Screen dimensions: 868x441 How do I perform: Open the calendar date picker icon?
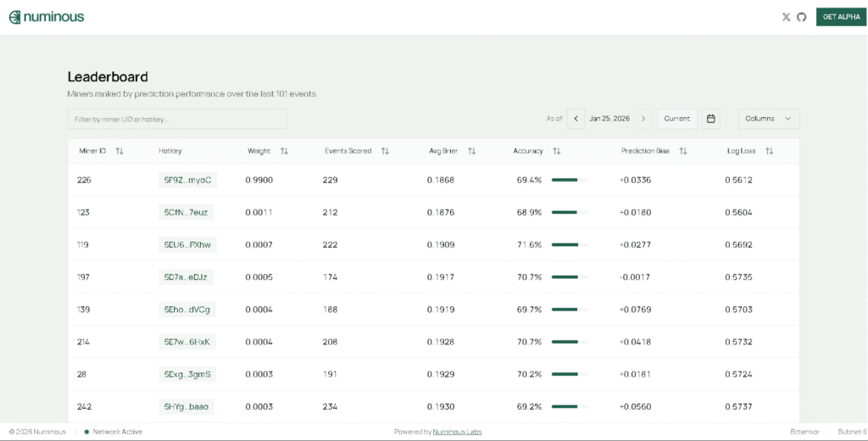pyautogui.click(x=711, y=119)
